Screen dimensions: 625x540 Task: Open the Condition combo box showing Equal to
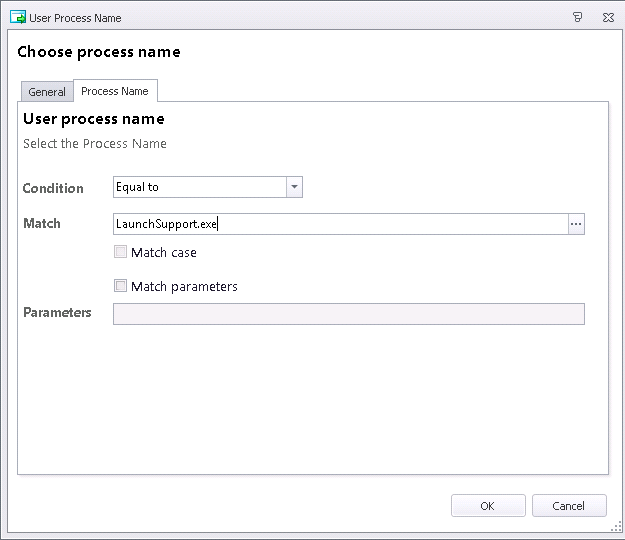point(208,187)
